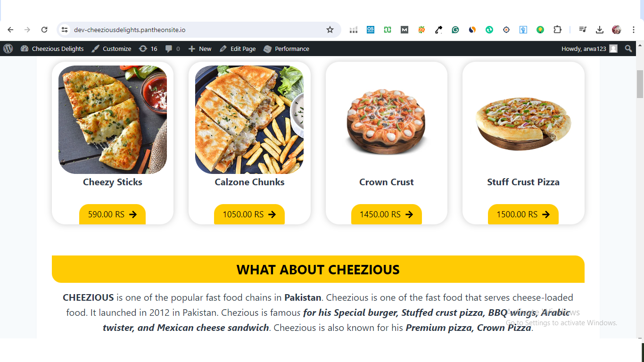Open the comments bubble showing 0
644x362 pixels.
172,49
